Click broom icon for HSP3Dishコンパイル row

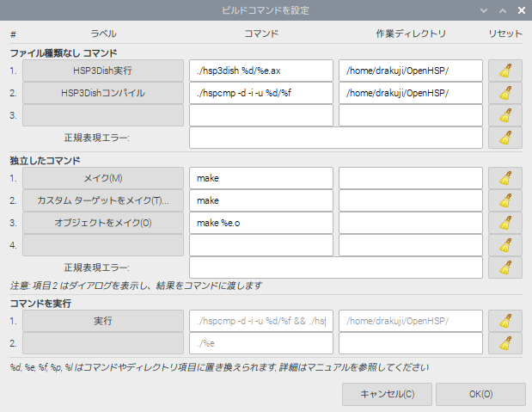(x=505, y=93)
